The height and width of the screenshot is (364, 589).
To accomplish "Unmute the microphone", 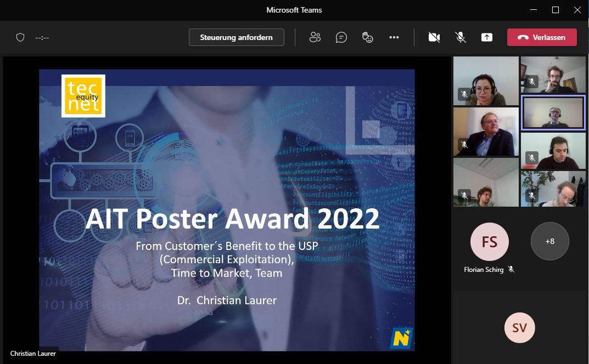I will (461, 37).
